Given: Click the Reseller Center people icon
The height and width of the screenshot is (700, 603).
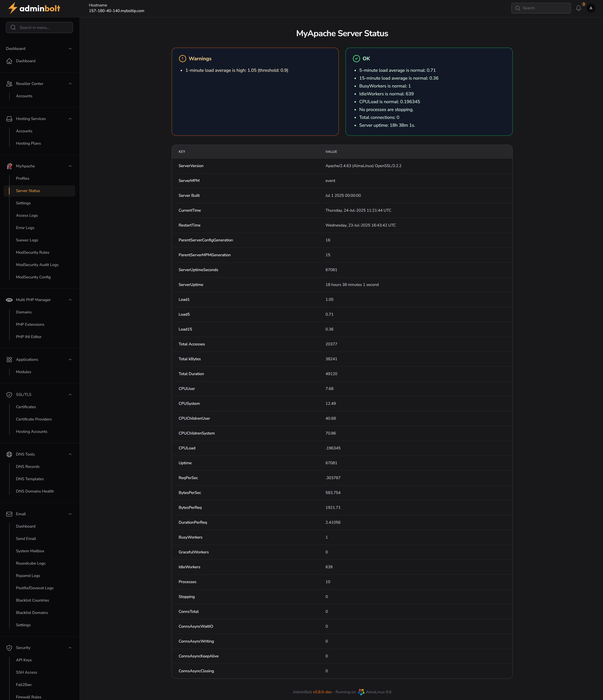Looking at the screenshot, I should (9, 83).
